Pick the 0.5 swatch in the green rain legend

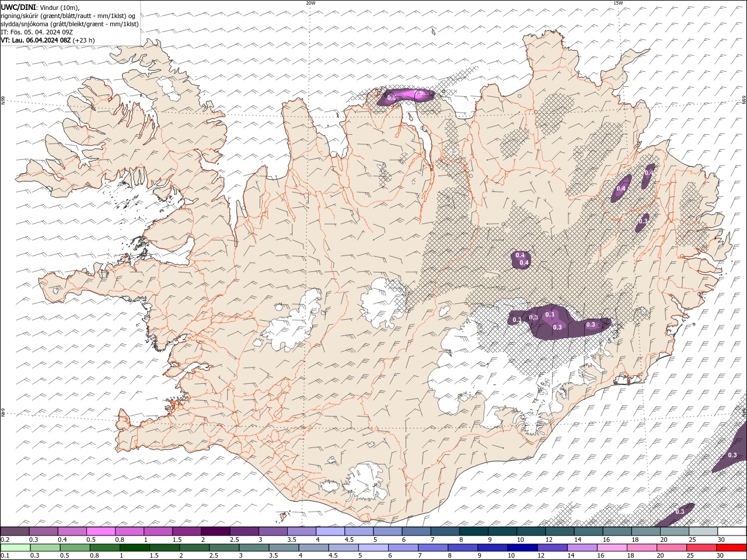(x=75, y=548)
